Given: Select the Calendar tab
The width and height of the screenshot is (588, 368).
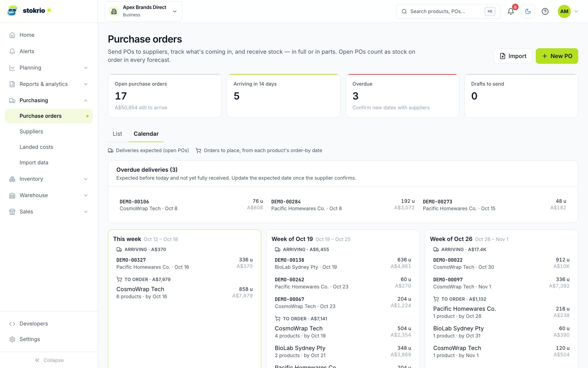Looking at the screenshot, I should [x=146, y=134].
